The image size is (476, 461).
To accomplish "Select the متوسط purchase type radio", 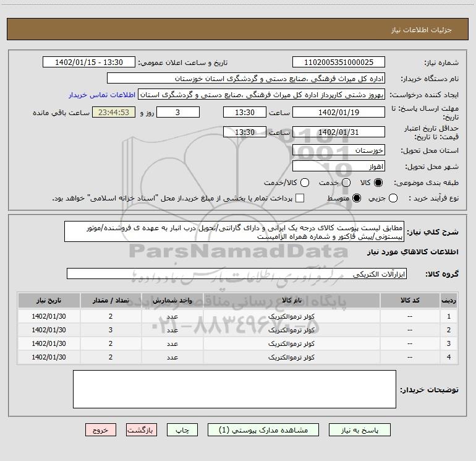I will pos(357,198).
